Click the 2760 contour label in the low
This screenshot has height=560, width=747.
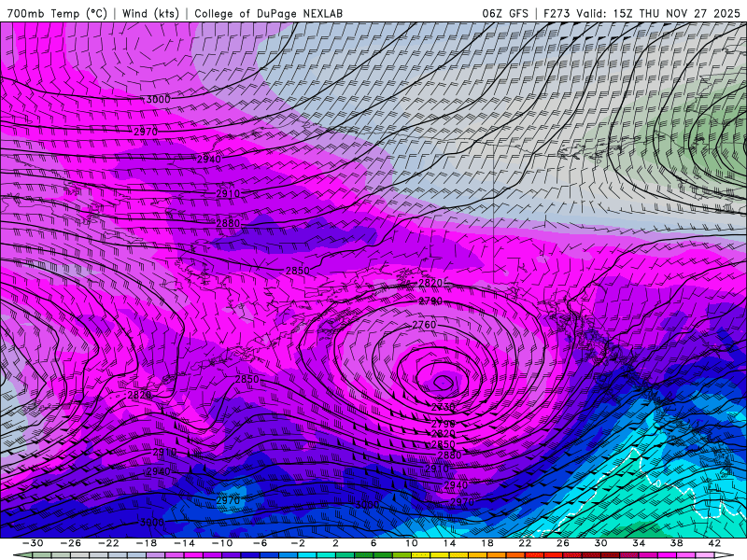(424, 325)
